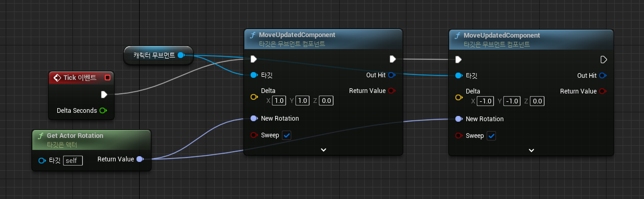The image size is (644, 199).
Task: Click Delta X field showing -1.0
Action: point(486,101)
